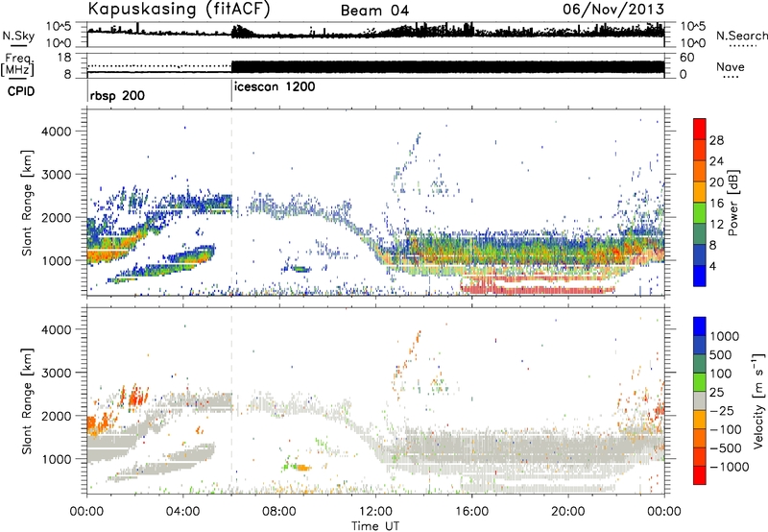Click the 'Freq. [MHz]' axis label

click(x=17, y=65)
